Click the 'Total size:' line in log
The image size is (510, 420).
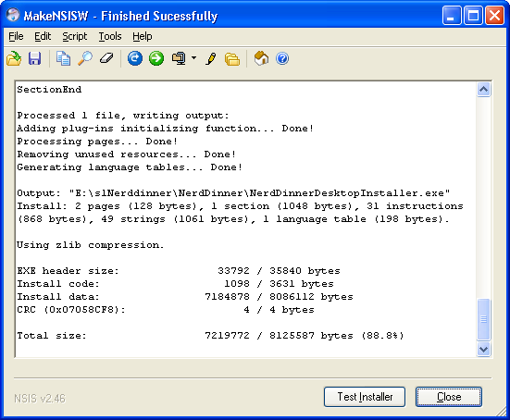tap(210, 336)
